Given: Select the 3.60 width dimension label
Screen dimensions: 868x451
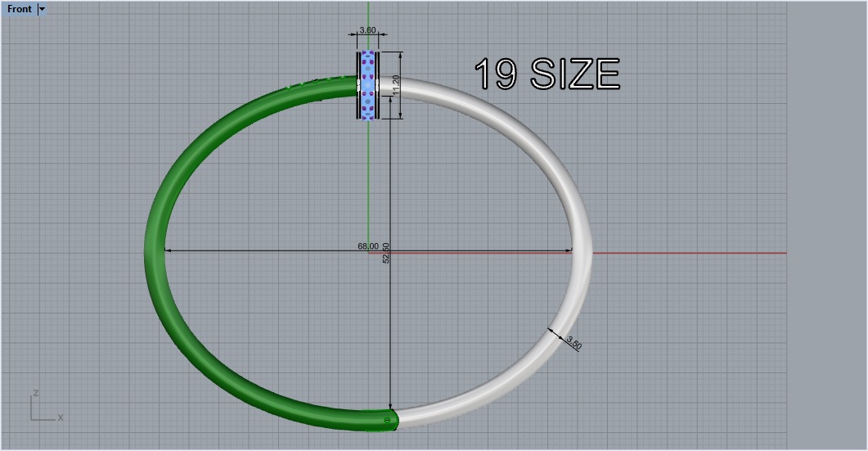Looking at the screenshot, I should pos(367,30).
